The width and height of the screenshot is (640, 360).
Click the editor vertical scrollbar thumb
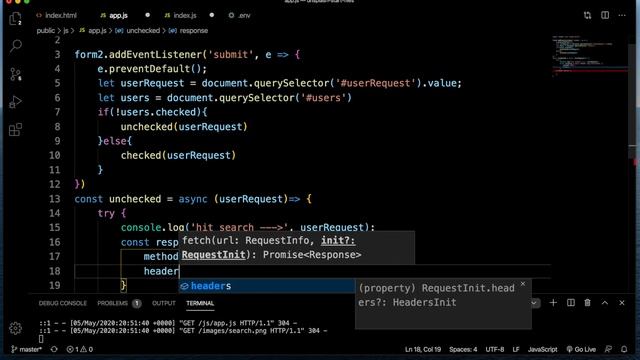(x=632, y=100)
